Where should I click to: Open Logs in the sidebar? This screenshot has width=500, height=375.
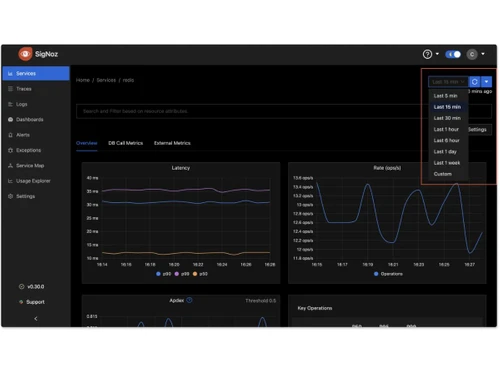tap(36, 104)
